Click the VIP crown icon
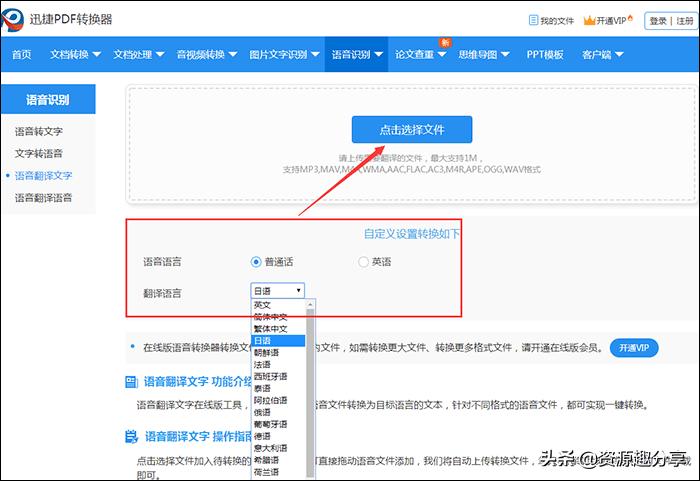The image size is (700, 481). (x=590, y=21)
